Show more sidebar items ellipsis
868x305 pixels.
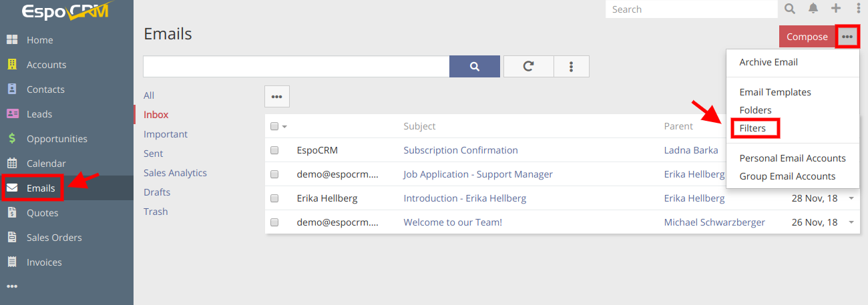tap(12, 286)
